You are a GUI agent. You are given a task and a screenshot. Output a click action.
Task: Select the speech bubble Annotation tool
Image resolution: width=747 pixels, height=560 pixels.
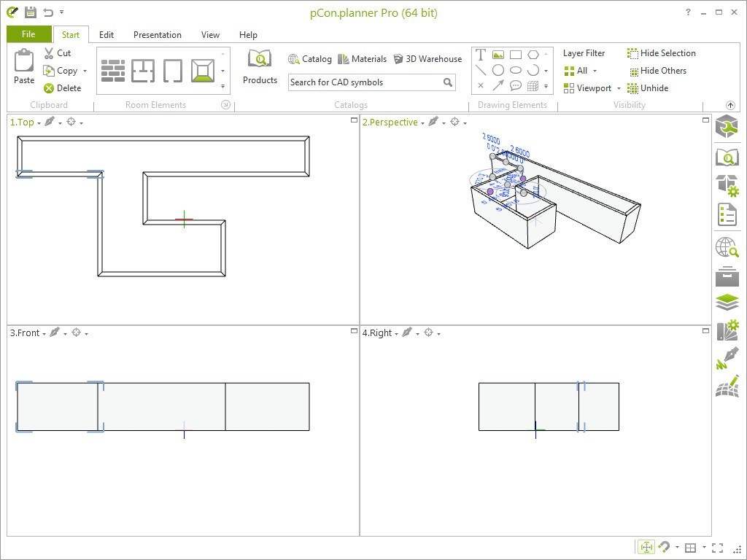pyautogui.click(x=516, y=86)
